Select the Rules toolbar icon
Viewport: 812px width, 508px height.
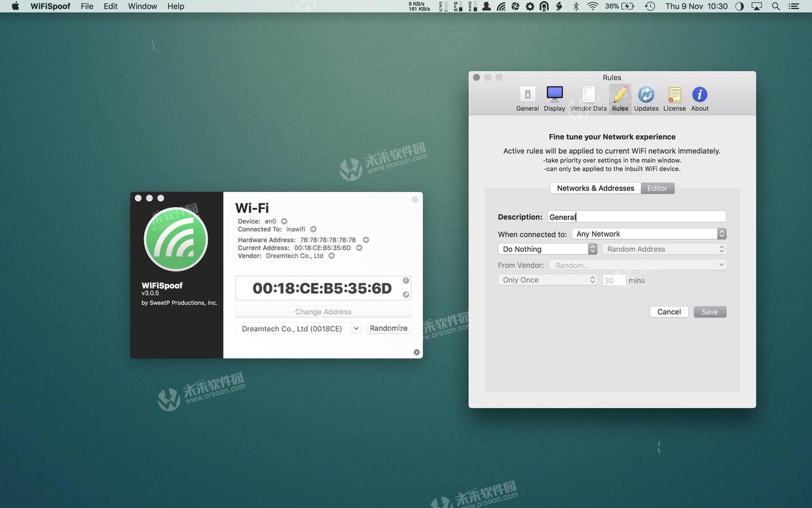[x=619, y=97]
